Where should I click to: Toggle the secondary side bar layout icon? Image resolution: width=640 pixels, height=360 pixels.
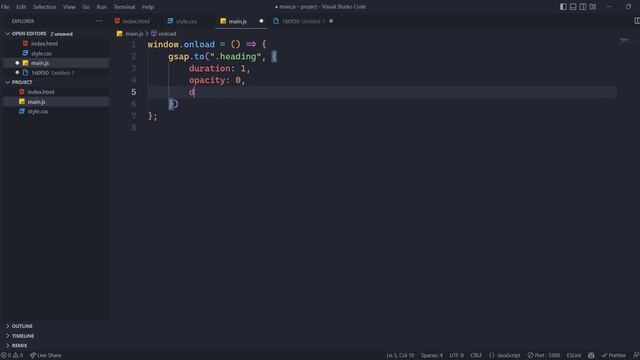point(583,7)
